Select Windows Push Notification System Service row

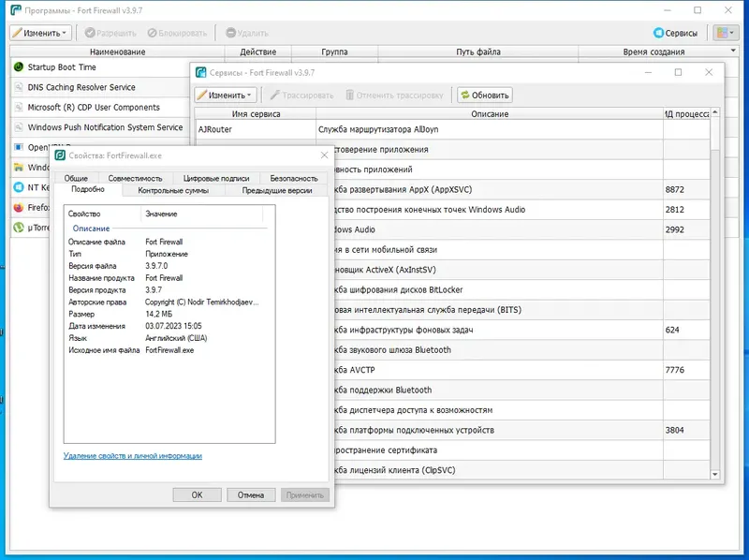(100, 127)
